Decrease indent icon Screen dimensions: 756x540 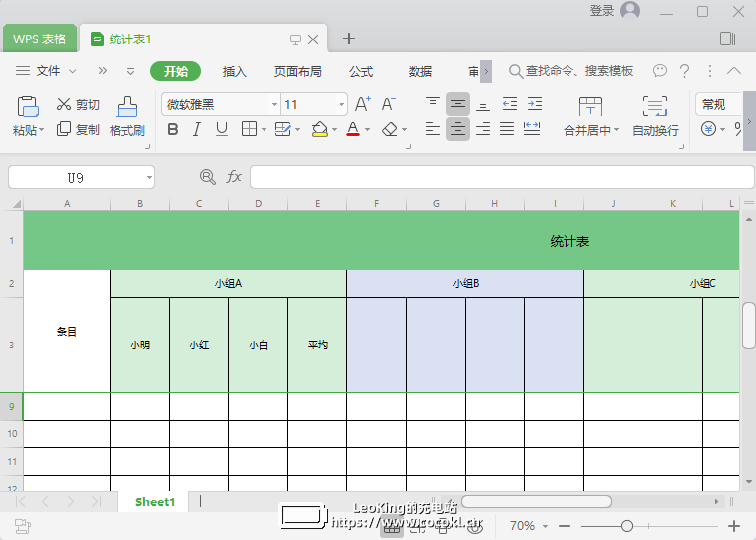coord(510,104)
